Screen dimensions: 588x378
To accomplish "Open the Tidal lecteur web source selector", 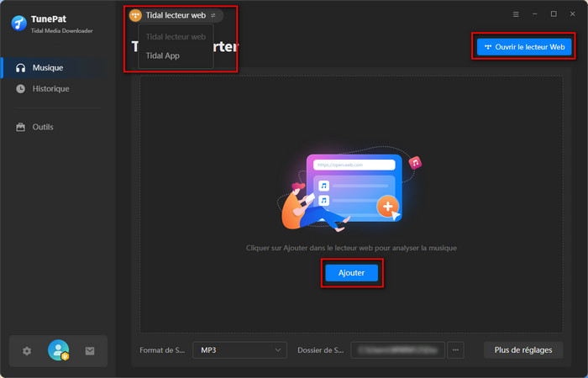I will (176, 15).
